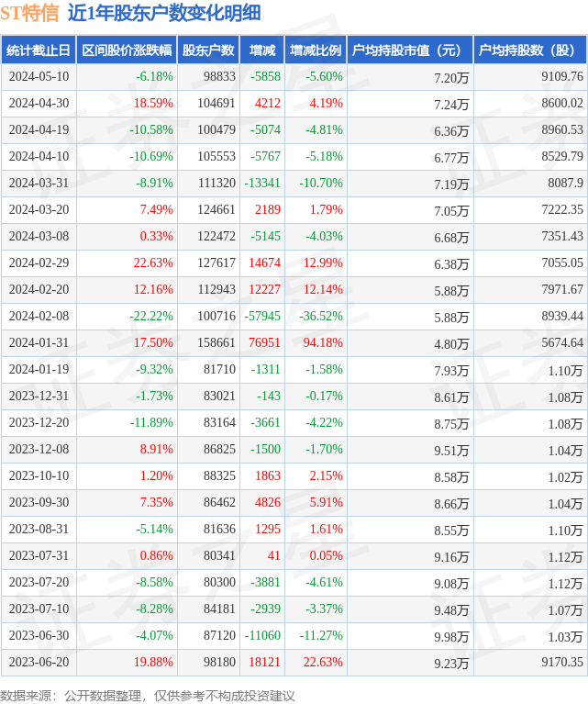Sort by 区间股价涨跌幅 column header

[126, 50]
